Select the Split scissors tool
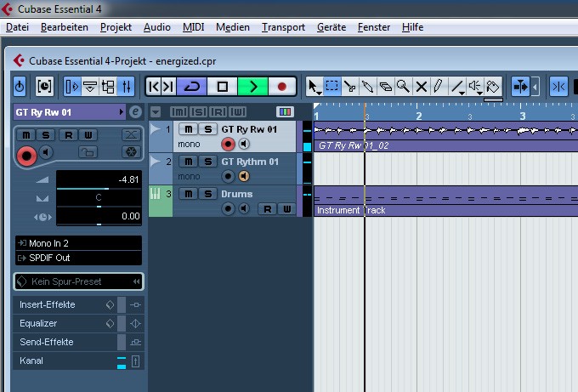Viewport: 578px width, 392px height. coord(350,87)
